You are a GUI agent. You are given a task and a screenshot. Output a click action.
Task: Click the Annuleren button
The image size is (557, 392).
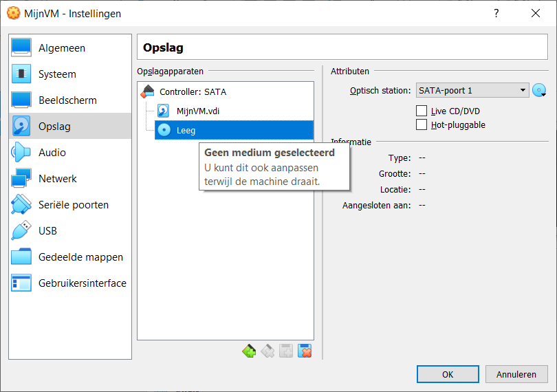pyautogui.click(x=516, y=375)
